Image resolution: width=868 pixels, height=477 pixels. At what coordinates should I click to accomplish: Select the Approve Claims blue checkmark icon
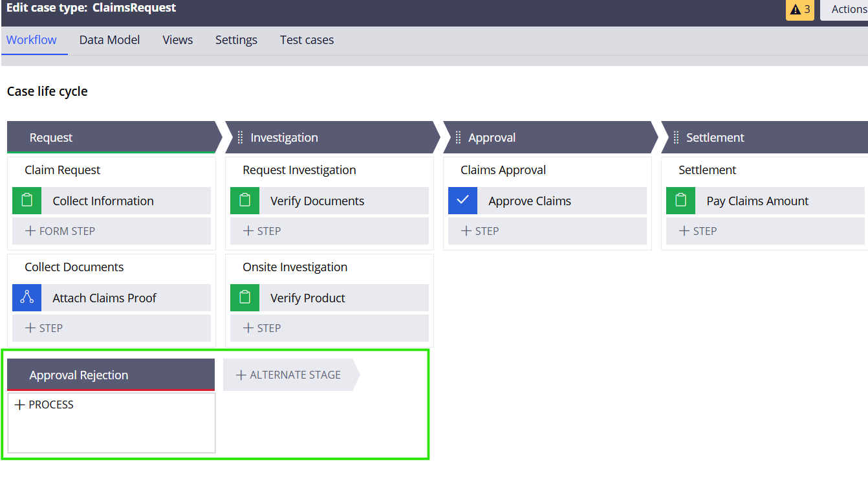coord(462,201)
